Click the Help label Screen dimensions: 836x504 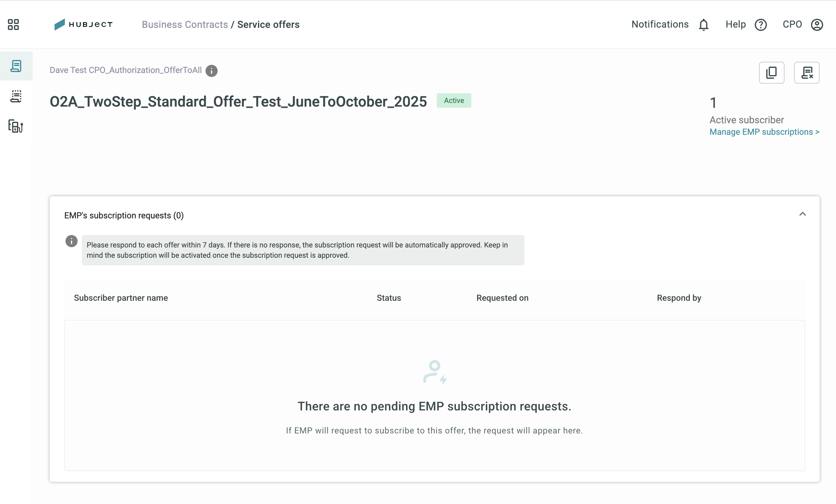coord(736,25)
